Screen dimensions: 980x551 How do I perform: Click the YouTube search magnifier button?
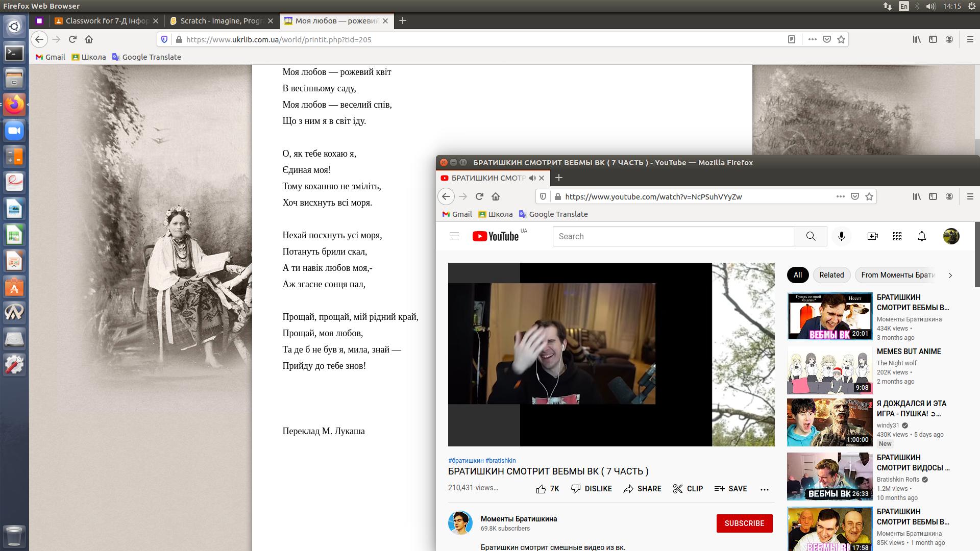coord(811,236)
